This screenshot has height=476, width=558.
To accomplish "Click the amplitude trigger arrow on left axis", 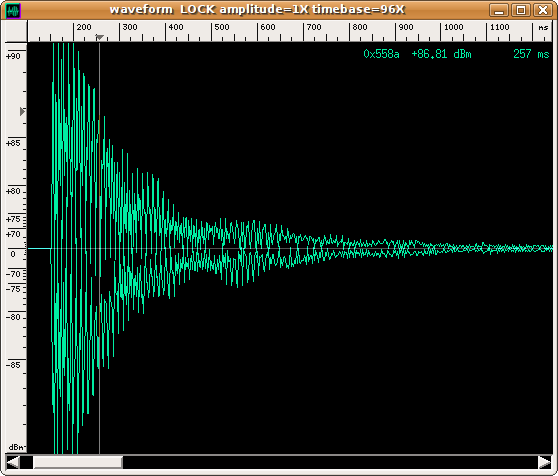I will [22, 111].
